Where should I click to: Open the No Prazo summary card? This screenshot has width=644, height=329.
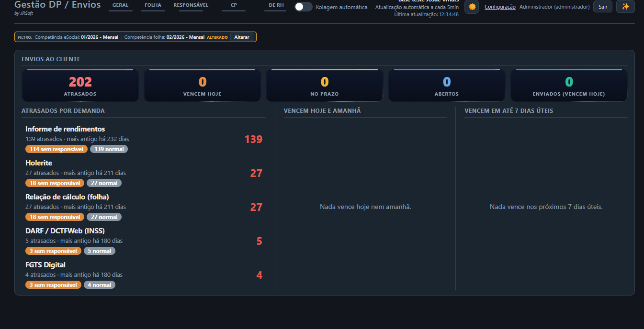(x=325, y=85)
